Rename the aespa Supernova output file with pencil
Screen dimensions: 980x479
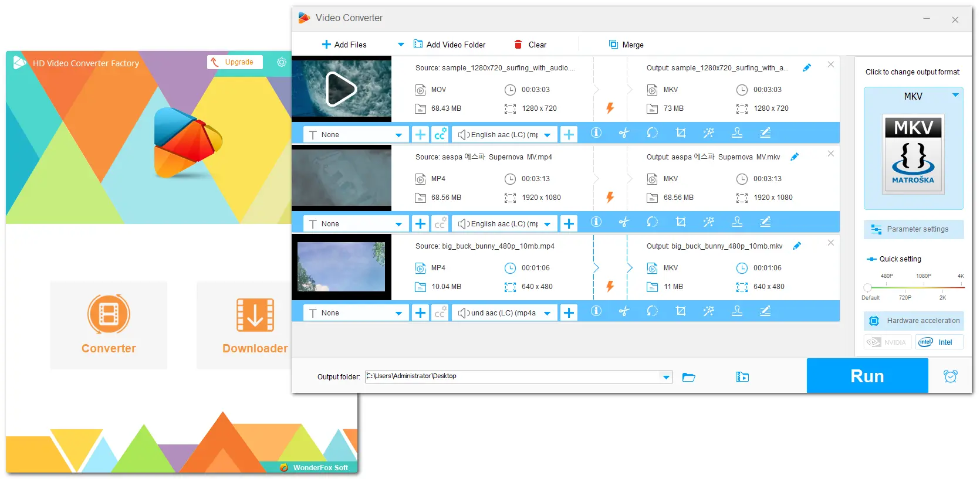pyautogui.click(x=795, y=157)
